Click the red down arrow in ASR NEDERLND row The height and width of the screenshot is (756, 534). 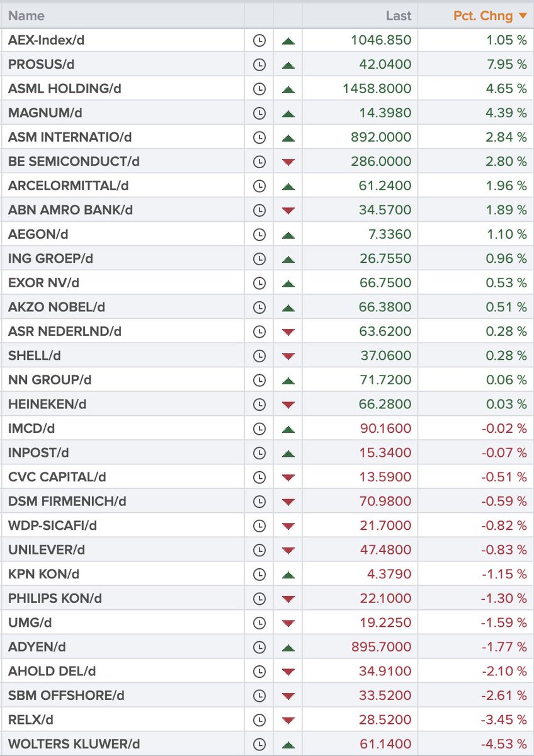point(288,332)
